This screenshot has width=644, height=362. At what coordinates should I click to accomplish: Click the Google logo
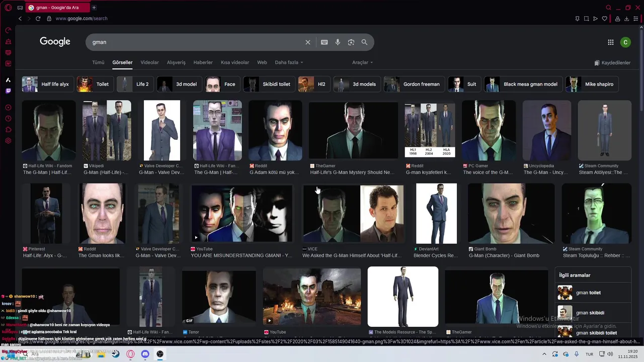(55, 42)
